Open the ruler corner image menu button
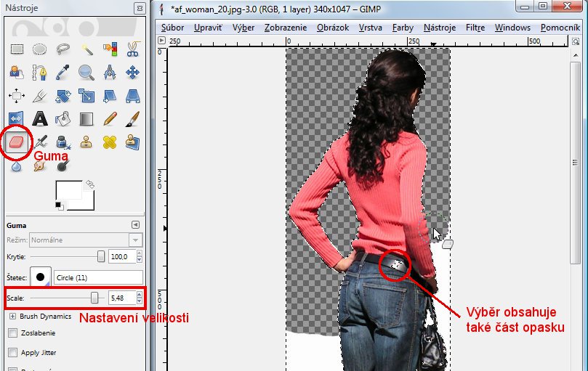This screenshot has width=588, height=371. [161, 41]
